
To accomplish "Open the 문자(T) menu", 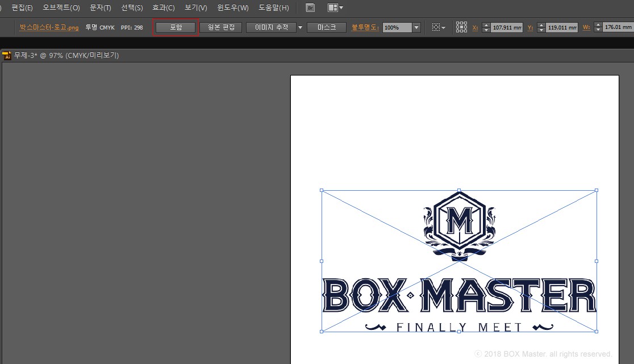I will pos(101,8).
